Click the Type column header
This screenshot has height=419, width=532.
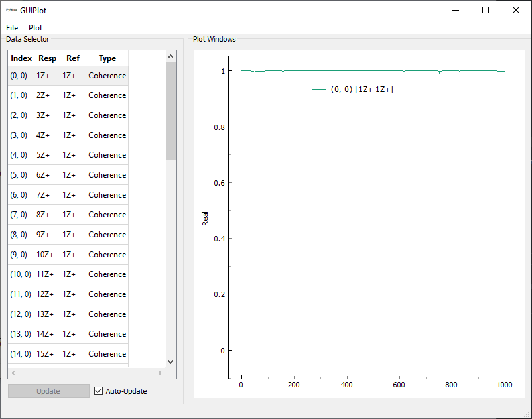click(x=107, y=58)
